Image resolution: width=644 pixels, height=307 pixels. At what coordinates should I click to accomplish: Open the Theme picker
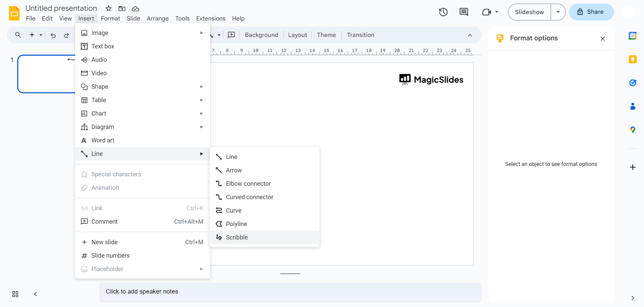click(326, 35)
